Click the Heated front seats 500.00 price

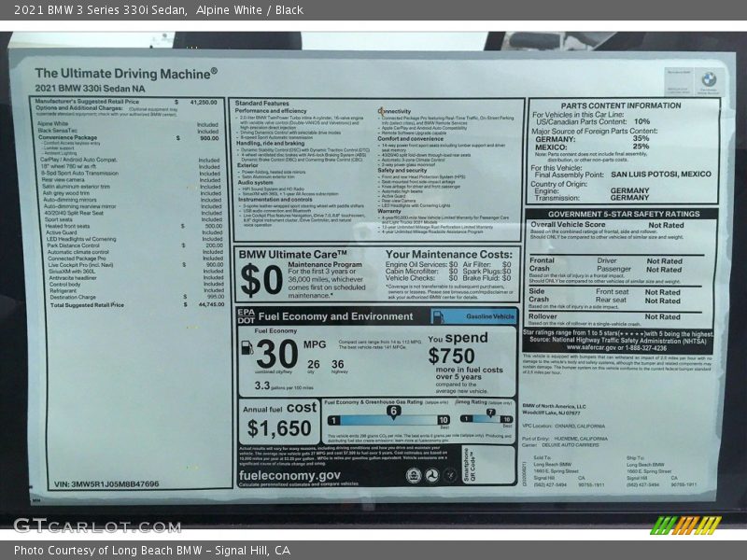click(x=214, y=226)
